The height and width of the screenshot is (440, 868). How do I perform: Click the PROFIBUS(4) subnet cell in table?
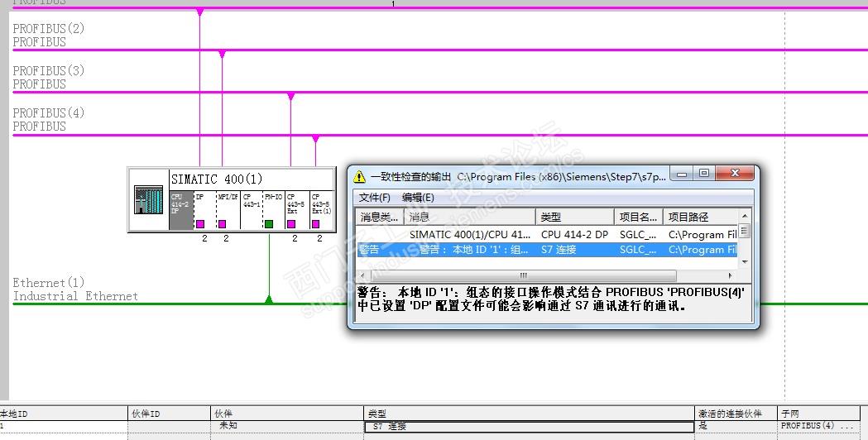pyautogui.click(x=817, y=426)
